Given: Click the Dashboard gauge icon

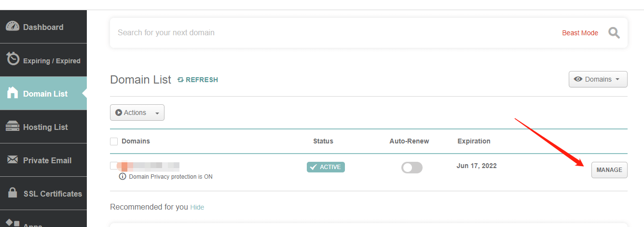Looking at the screenshot, I should coord(13,27).
